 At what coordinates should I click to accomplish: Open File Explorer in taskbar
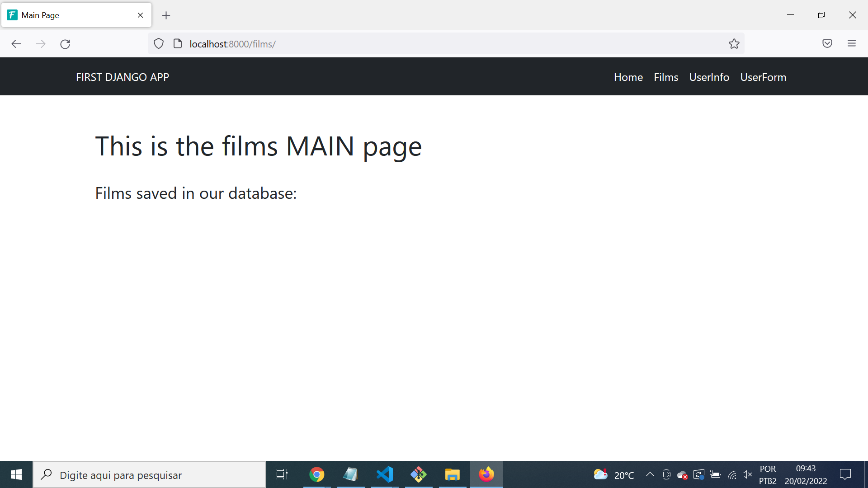tap(452, 474)
